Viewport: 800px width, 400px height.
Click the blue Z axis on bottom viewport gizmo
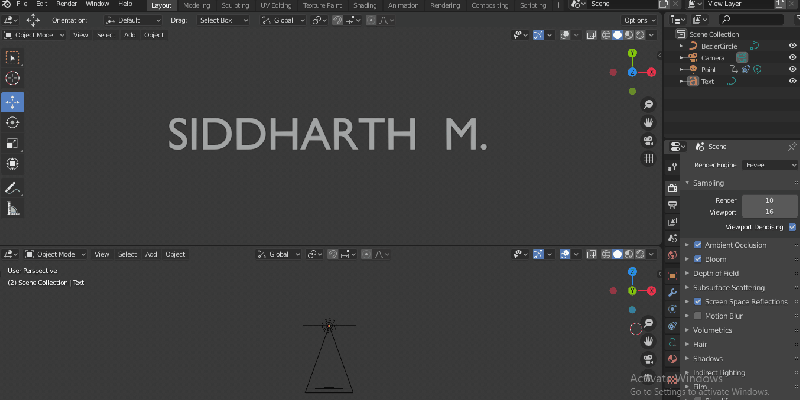pos(632,271)
